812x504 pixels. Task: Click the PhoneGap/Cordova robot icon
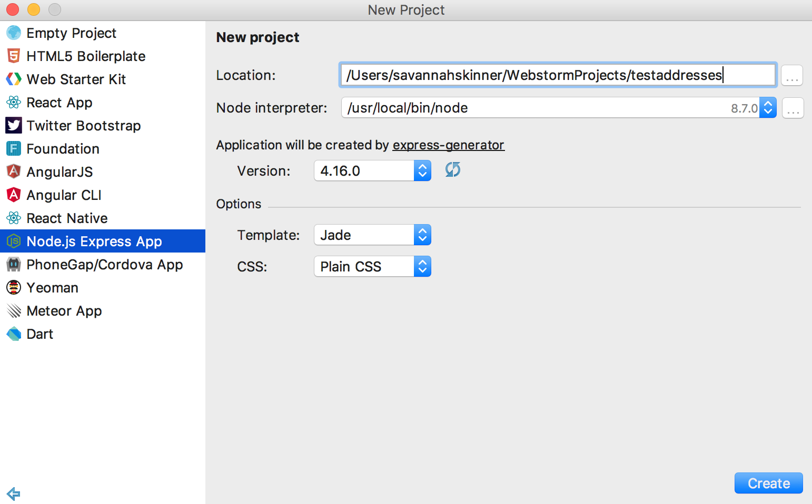[14, 265]
